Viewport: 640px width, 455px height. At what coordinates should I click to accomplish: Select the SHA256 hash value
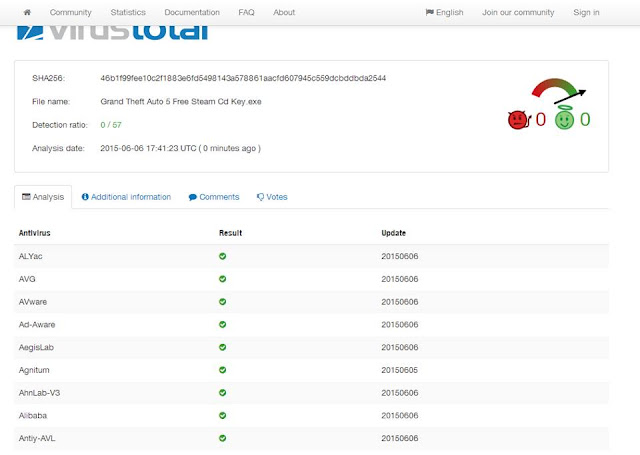(x=243, y=78)
